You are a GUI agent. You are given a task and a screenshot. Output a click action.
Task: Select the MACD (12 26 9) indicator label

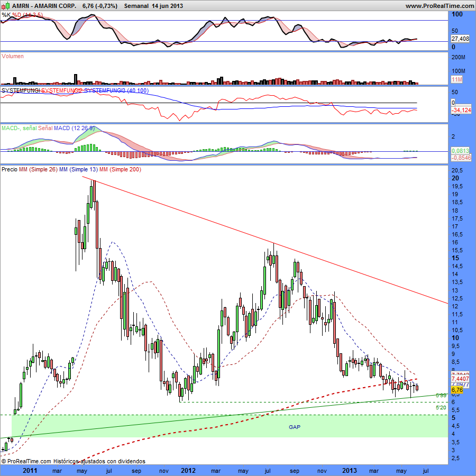(48, 128)
